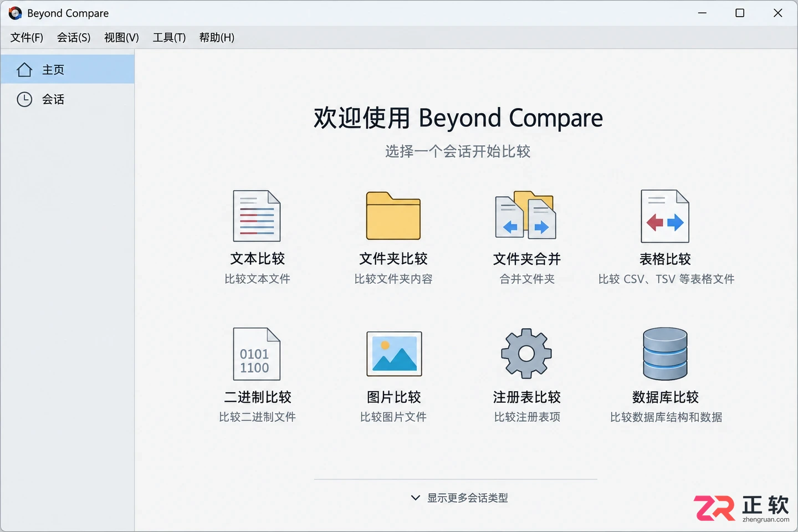Image resolution: width=798 pixels, height=532 pixels.
Task: Open the 工具(T) menu
Action: (x=169, y=38)
